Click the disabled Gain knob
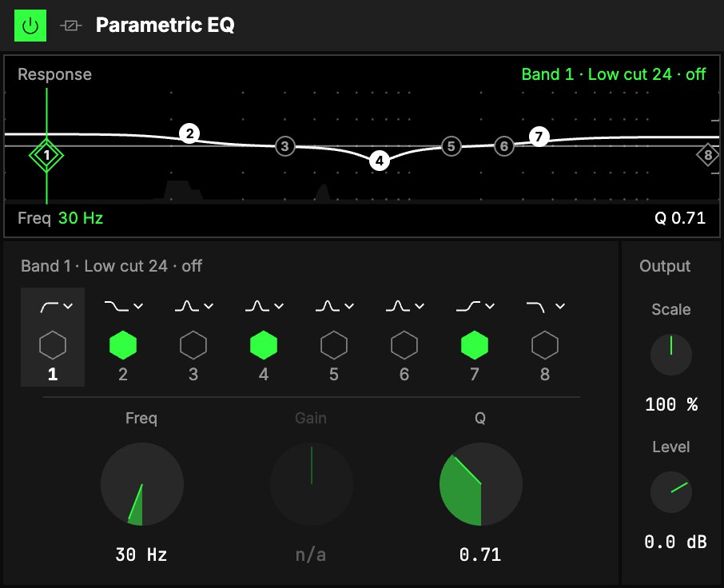The height and width of the screenshot is (588, 724). pos(312,484)
